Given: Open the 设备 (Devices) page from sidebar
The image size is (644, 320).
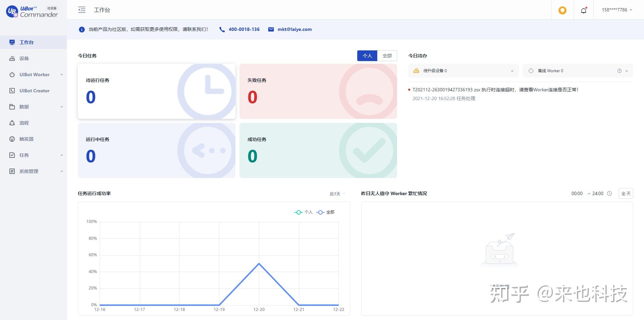Looking at the screenshot, I should coord(24,58).
